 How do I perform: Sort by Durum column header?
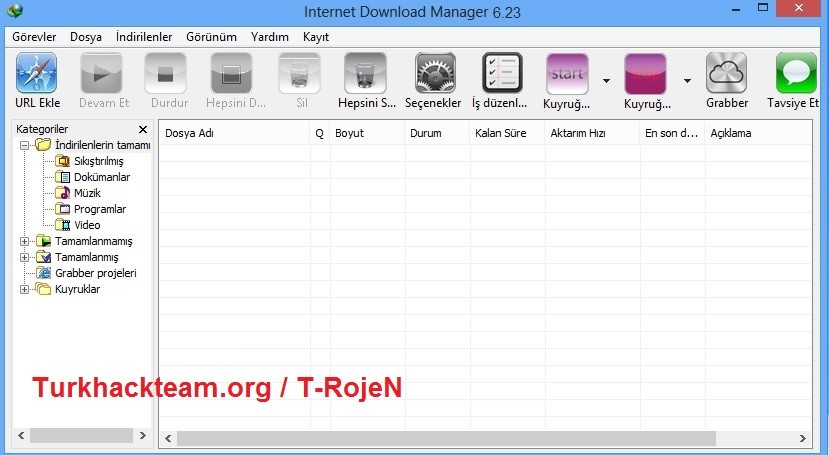tap(437, 133)
